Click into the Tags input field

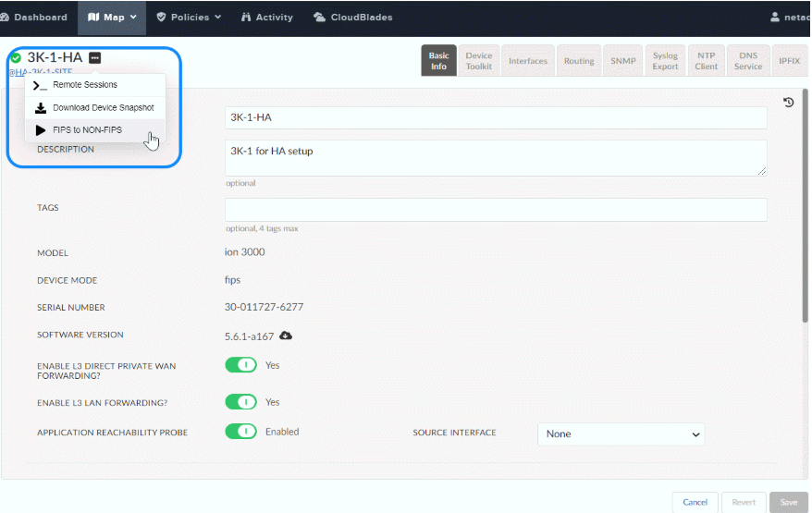click(496, 210)
